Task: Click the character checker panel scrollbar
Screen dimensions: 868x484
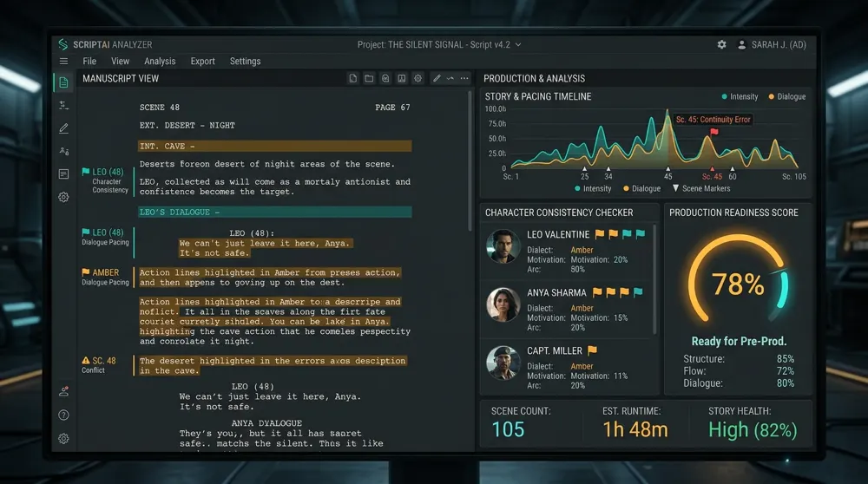Action: click(x=654, y=279)
